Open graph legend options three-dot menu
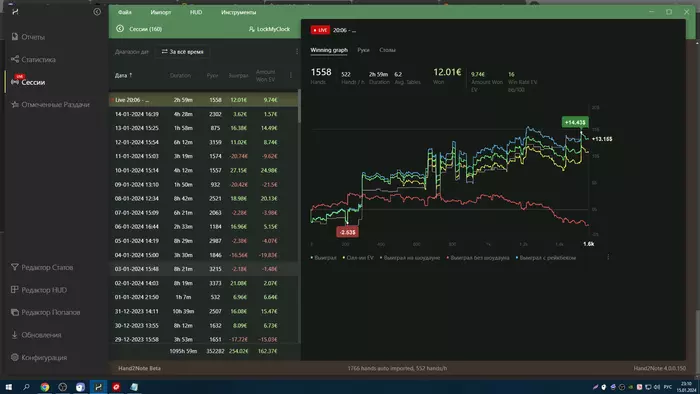700x394 pixels. (608, 257)
